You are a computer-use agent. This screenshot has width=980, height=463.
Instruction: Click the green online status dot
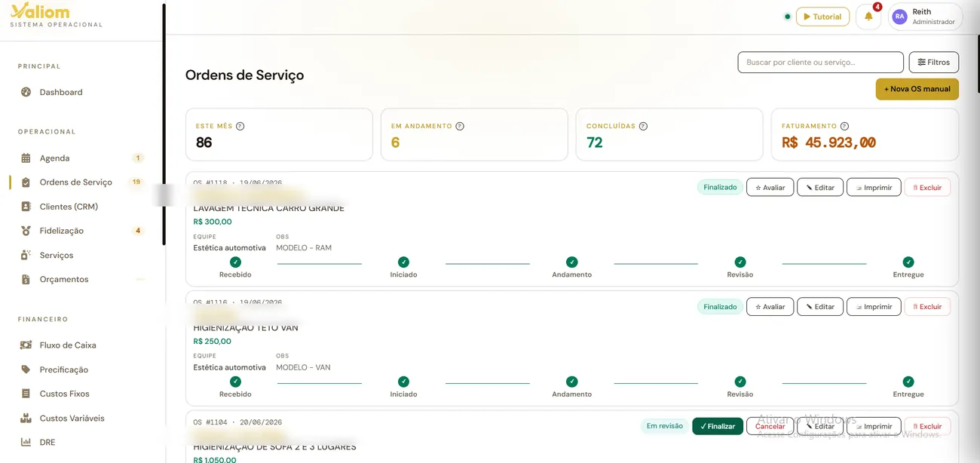[788, 17]
